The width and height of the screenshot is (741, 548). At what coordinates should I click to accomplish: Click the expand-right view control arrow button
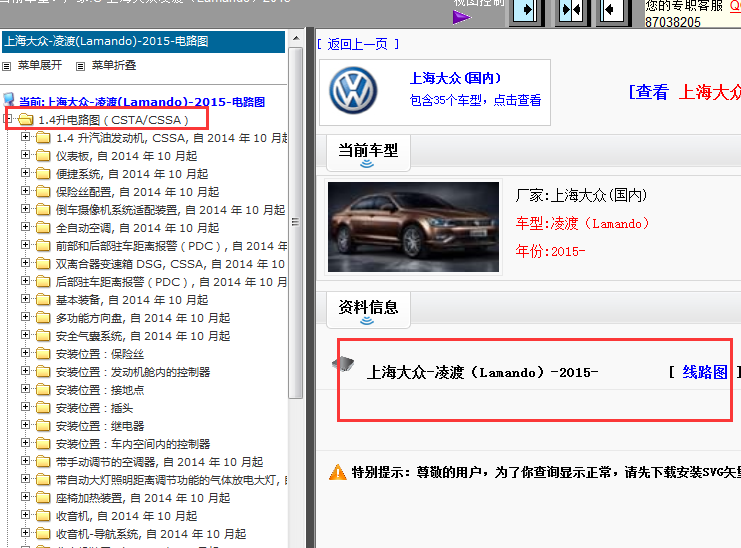[526, 10]
